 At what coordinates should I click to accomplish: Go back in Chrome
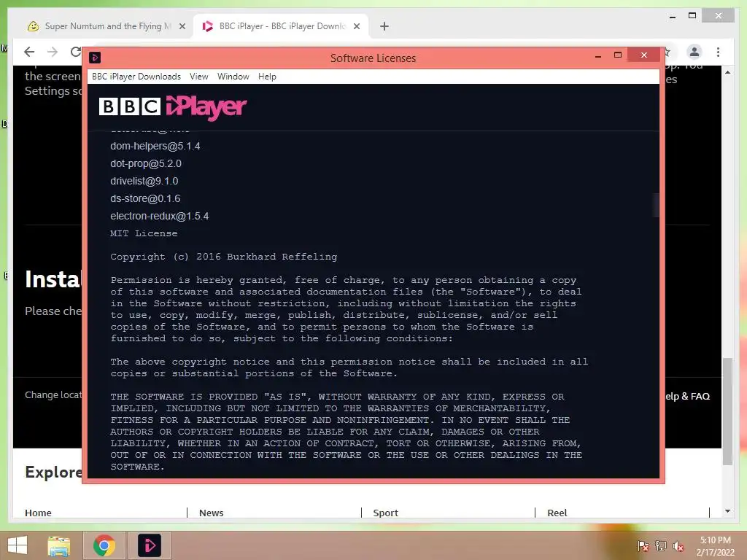(x=29, y=52)
